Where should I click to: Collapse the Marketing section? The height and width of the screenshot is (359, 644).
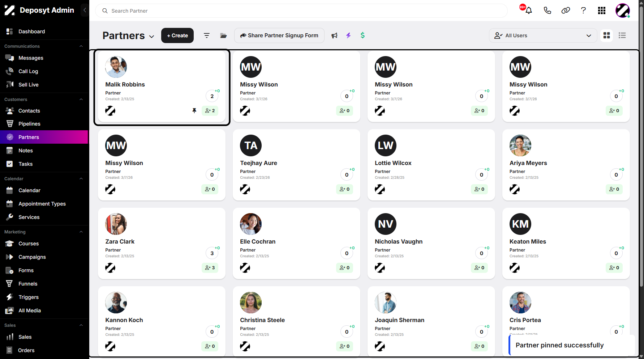coord(81,232)
